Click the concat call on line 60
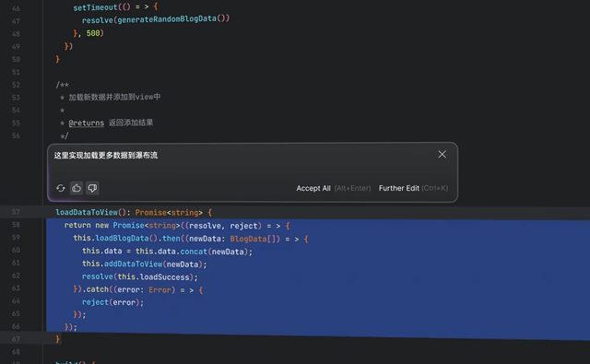Screen dimensions: 590x364 coord(194,252)
